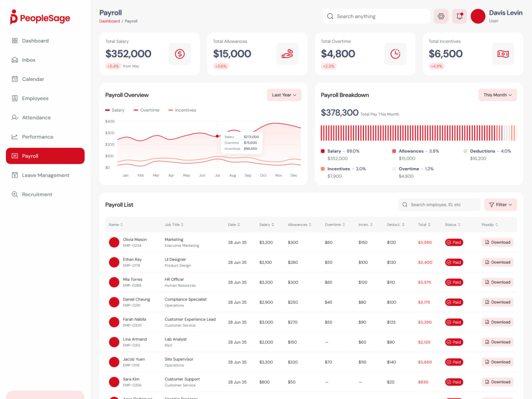This screenshot has width=532, height=399.
Task: Open the Filter dropdown for Payroll List
Action: pos(501,205)
